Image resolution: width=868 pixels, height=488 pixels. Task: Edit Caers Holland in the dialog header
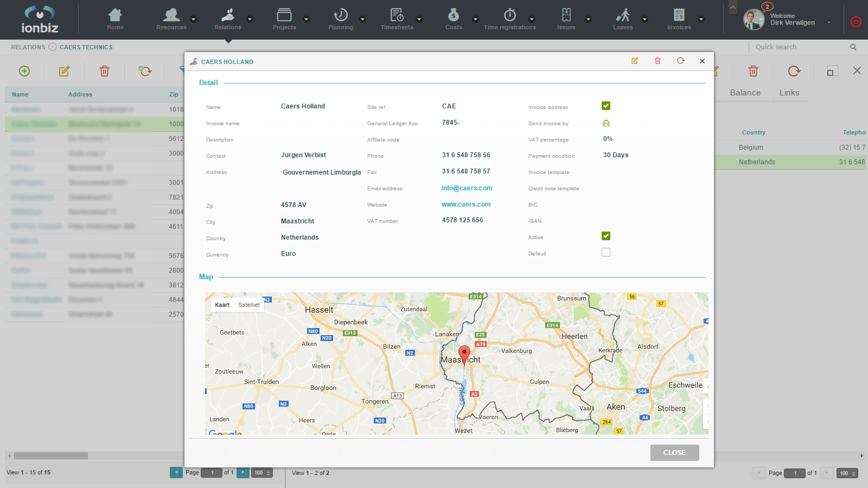click(x=635, y=61)
